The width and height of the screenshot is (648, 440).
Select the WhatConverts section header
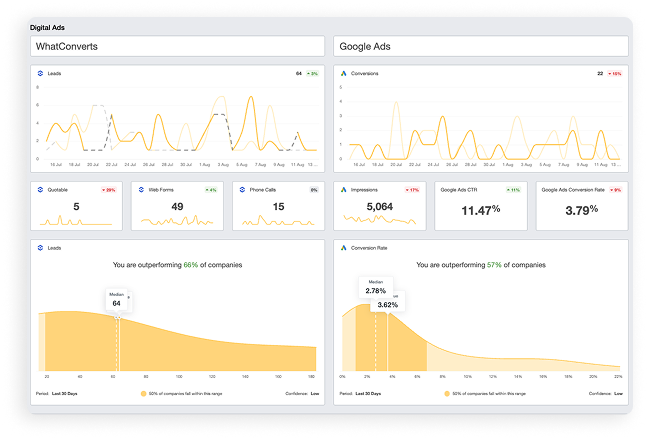(178, 47)
